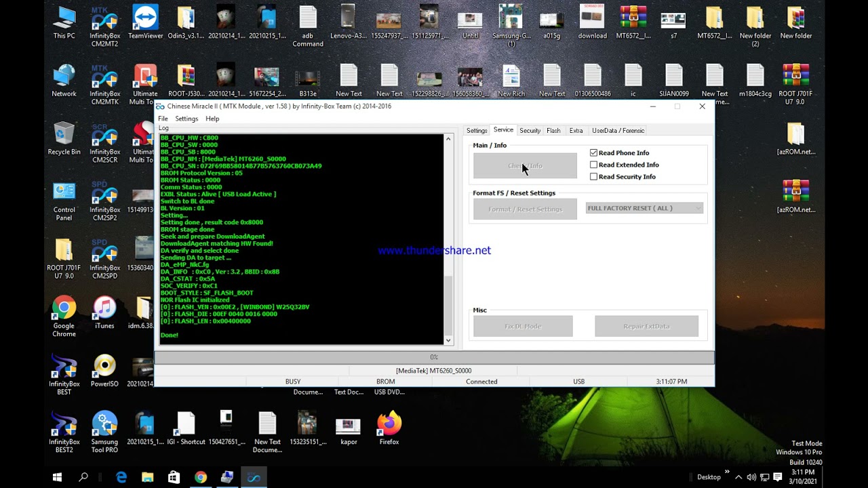This screenshot has width=868, height=488.
Task: Launch the InfinityBox BEST shortcut
Action: click(x=64, y=375)
